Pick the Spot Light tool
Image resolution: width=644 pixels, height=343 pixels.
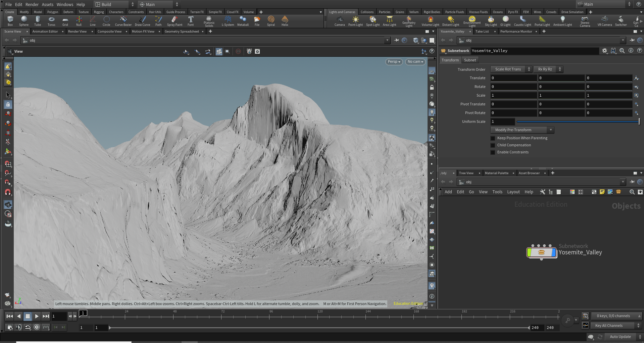click(x=373, y=21)
